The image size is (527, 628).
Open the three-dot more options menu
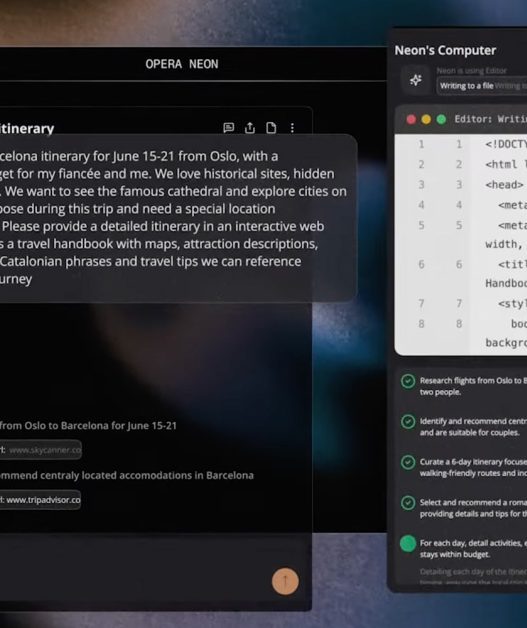[292, 128]
